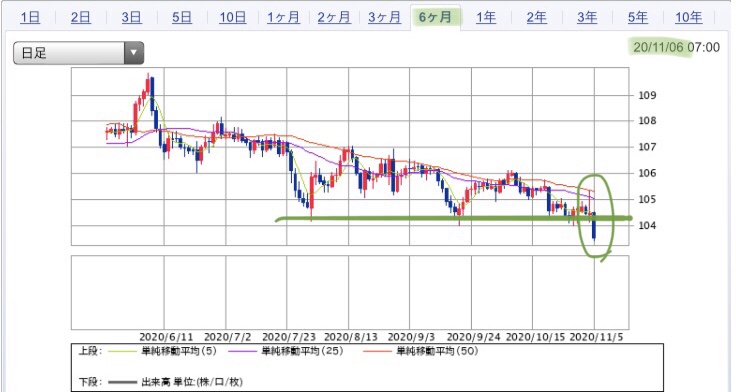736x392 pixels.
Task: Click the 単純移動平均(25) purple legend line
Action: click(243, 351)
